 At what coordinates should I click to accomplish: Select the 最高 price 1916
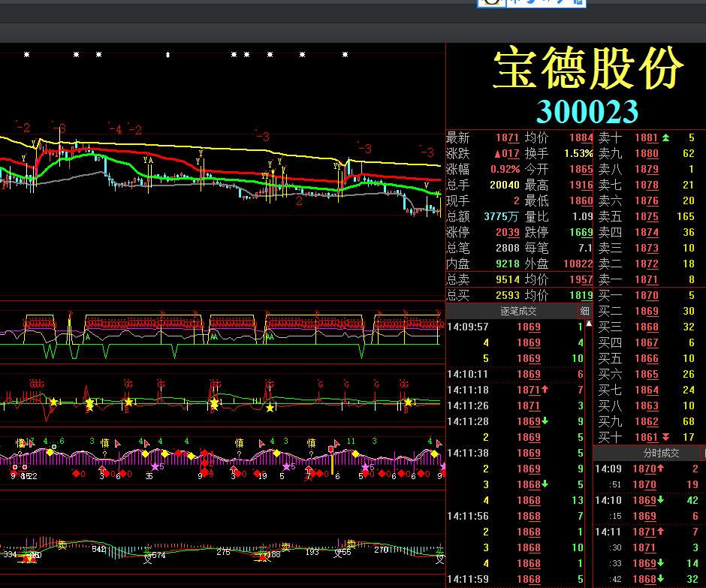point(581,185)
